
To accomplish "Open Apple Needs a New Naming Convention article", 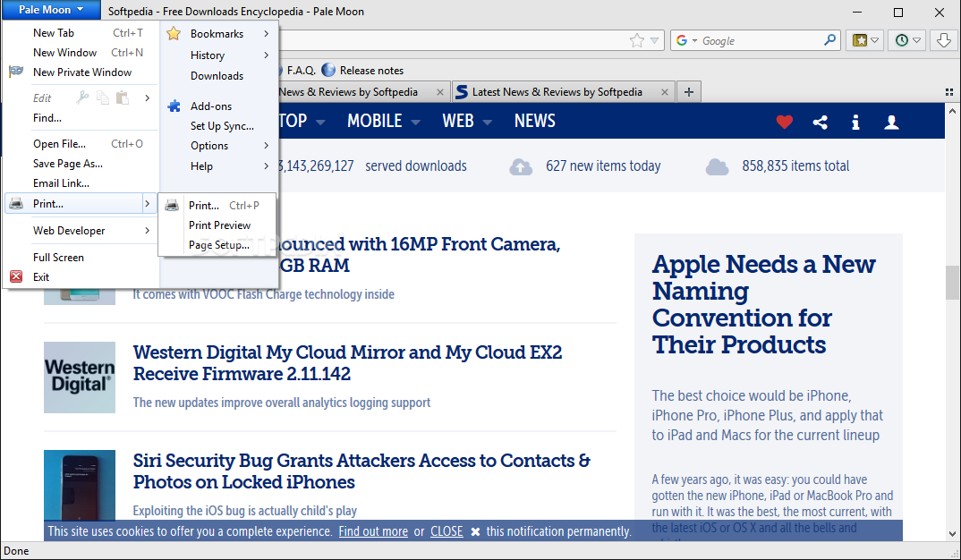I will point(763,304).
